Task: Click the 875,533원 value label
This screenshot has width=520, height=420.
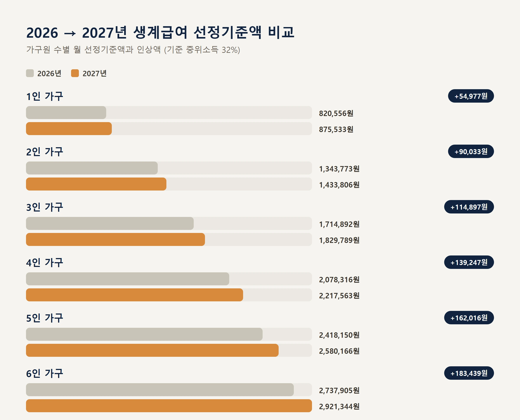Action: [x=336, y=129]
